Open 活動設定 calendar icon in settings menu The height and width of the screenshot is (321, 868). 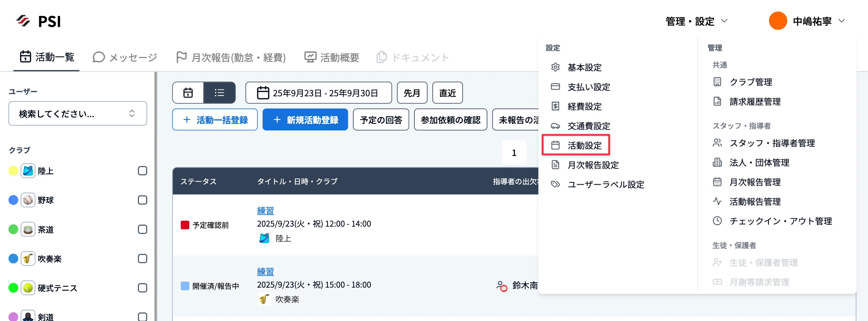(556, 145)
